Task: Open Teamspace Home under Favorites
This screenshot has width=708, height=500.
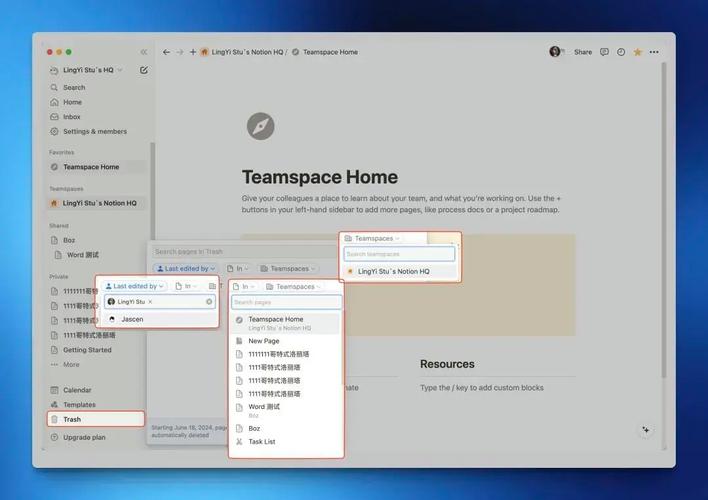Action: click(97, 167)
